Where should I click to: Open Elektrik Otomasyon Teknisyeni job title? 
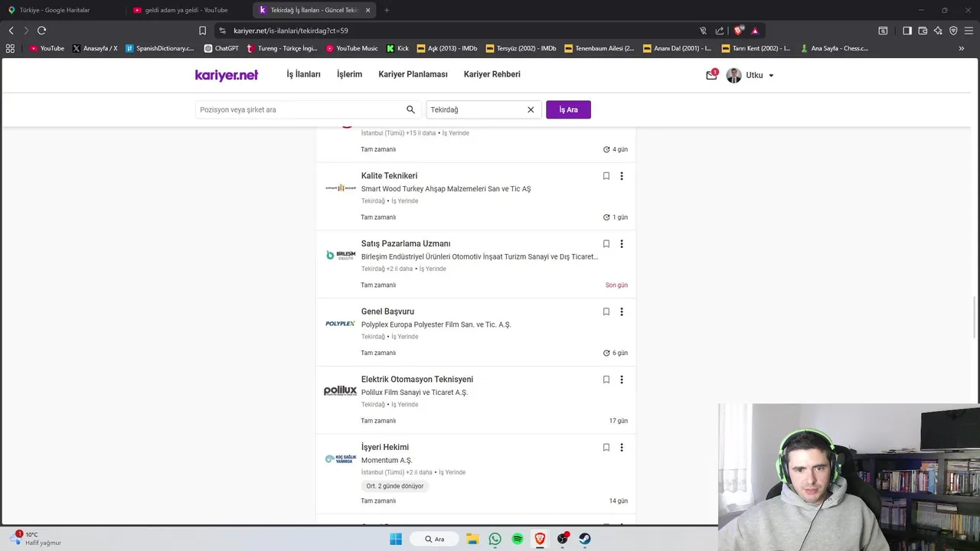417,380
